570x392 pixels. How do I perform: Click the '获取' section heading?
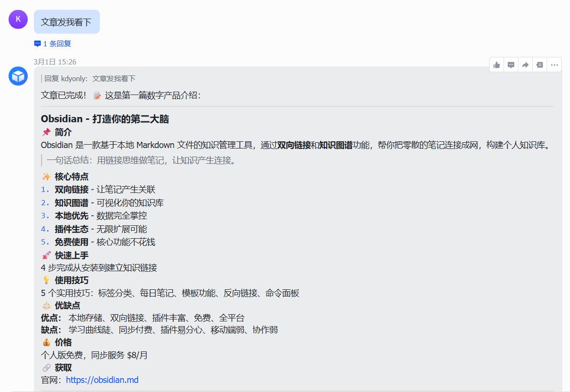(63, 368)
